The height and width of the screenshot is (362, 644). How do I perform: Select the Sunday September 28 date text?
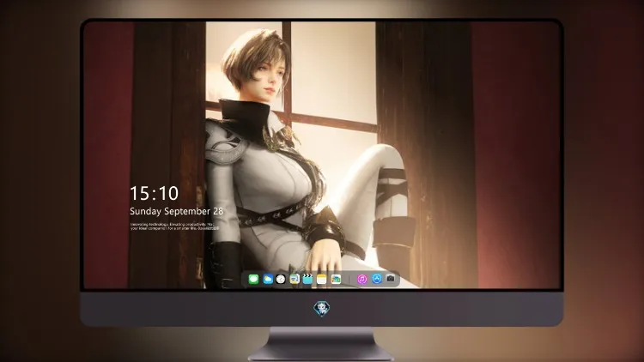tap(177, 211)
